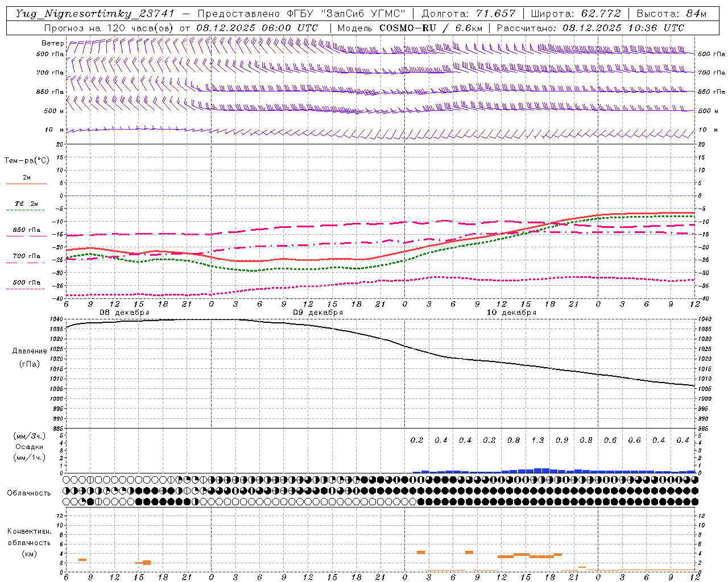Click the 0.9 precipitation total value
Viewport: 728px width, 582px height.
(x=562, y=440)
